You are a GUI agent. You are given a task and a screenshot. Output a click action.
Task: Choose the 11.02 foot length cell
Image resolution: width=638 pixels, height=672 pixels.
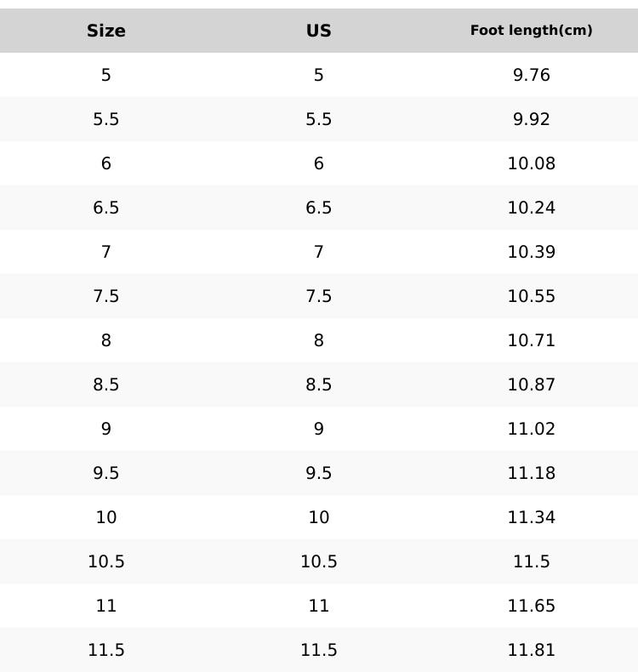click(x=532, y=429)
